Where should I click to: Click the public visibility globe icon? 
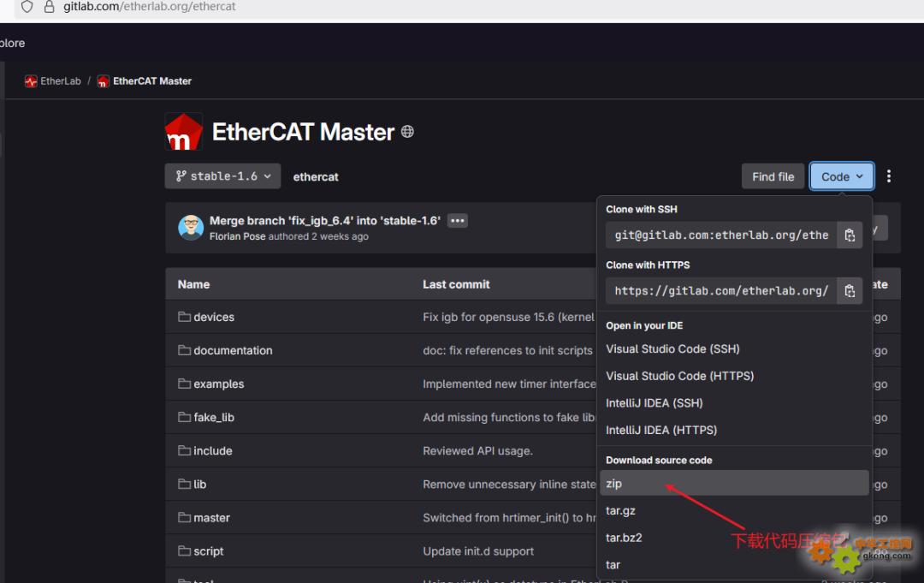tap(407, 132)
